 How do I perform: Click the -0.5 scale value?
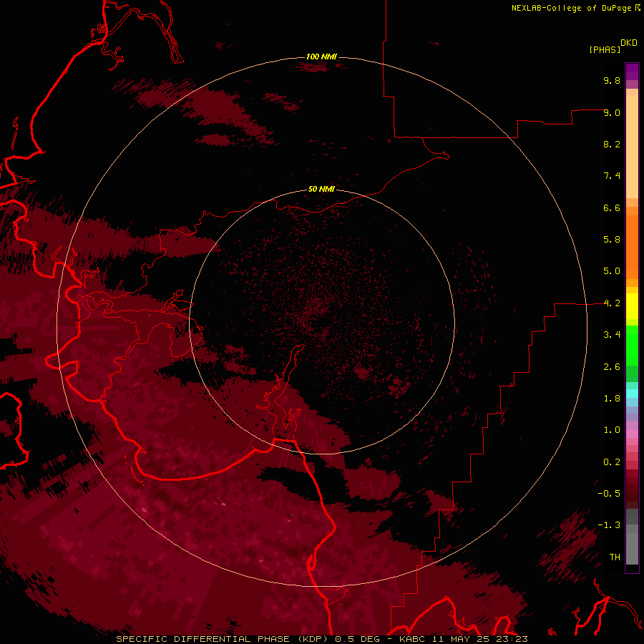click(609, 494)
